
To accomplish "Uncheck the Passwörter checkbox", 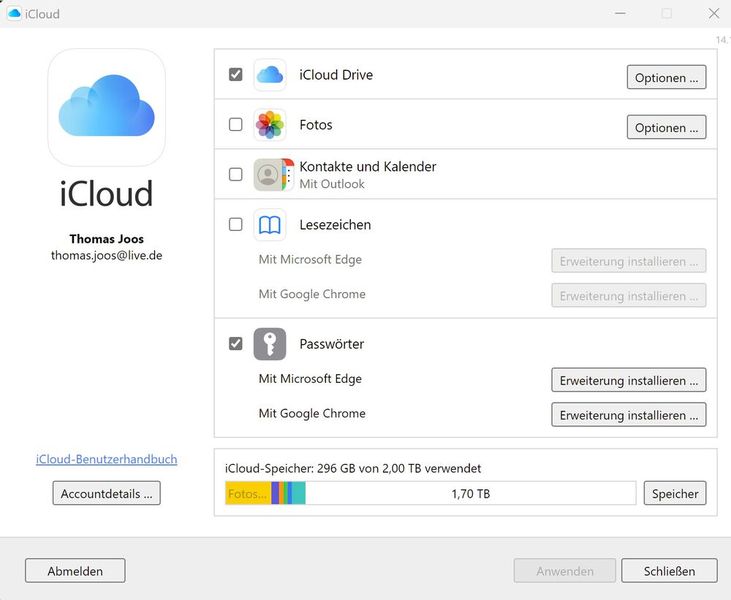I will point(235,344).
